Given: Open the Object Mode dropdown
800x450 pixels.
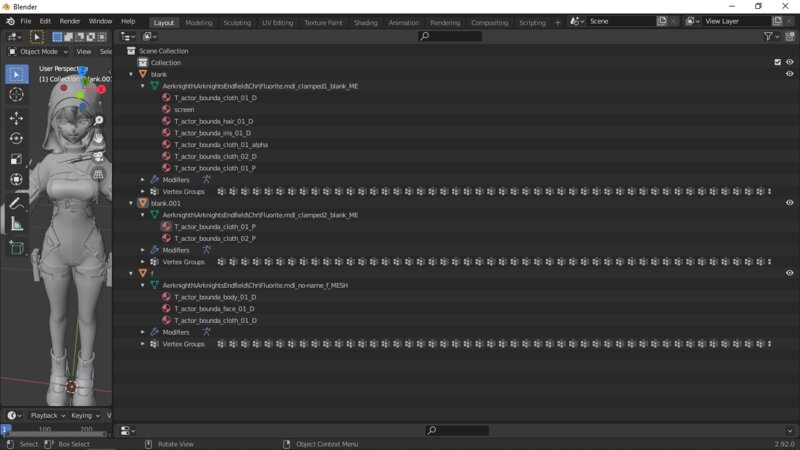Looking at the screenshot, I should point(38,52).
